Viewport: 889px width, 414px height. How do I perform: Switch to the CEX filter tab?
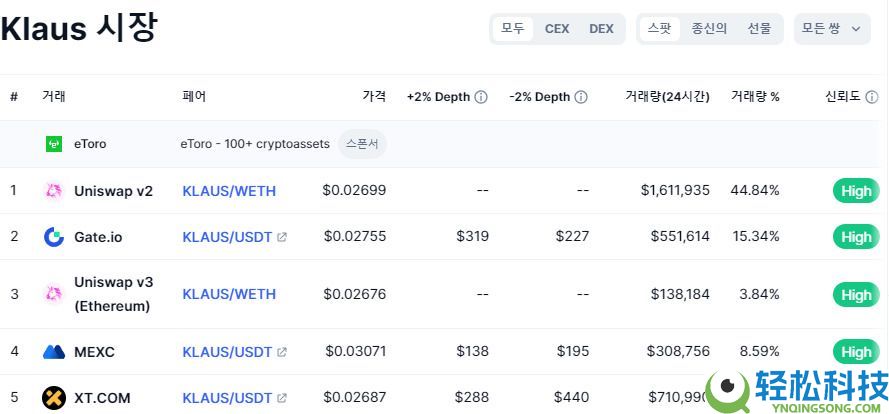557,29
